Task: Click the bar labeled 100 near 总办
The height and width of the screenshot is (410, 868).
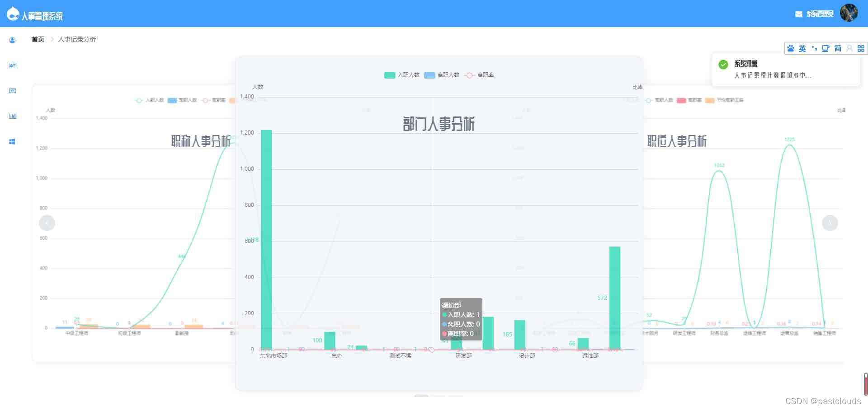Action: [330, 340]
